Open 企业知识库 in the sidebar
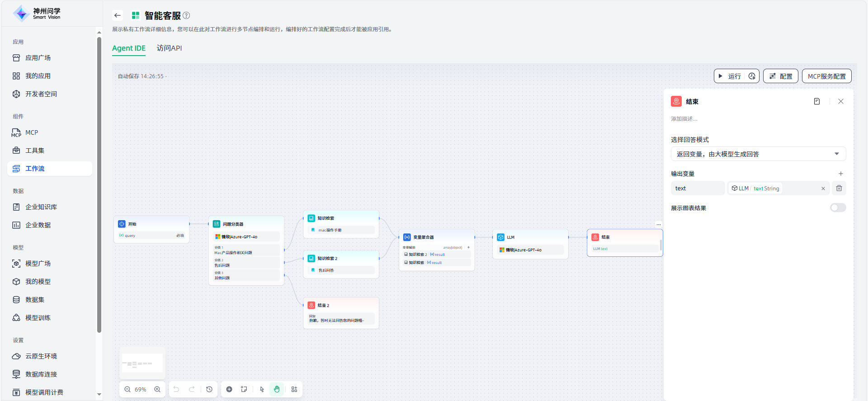 click(41, 207)
